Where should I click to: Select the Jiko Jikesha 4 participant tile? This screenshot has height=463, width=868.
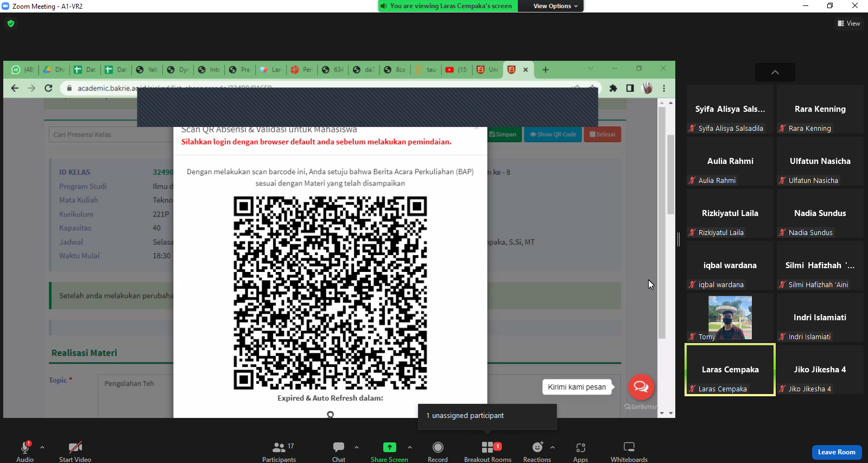coord(820,370)
